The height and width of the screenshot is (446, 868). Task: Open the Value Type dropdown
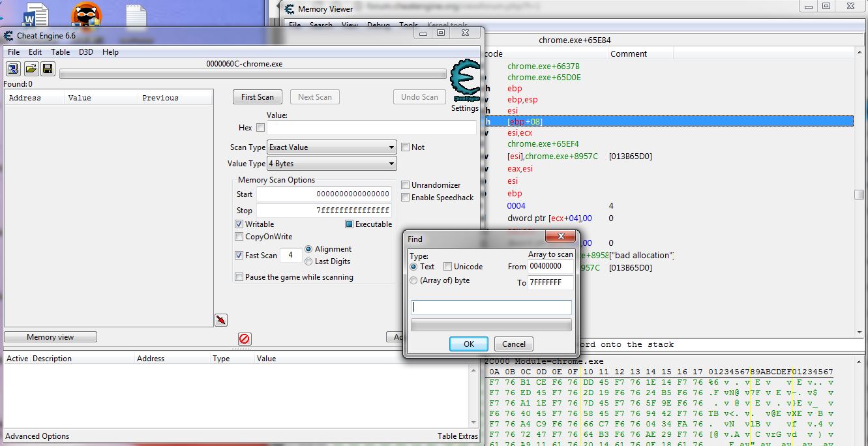pyautogui.click(x=332, y=164)
